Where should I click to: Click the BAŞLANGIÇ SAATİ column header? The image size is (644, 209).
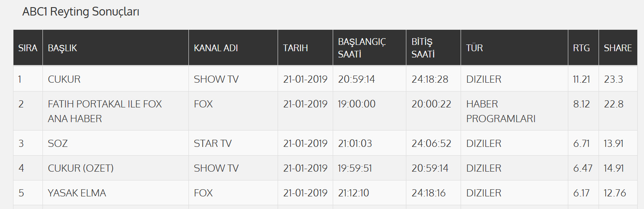point(362,48)
